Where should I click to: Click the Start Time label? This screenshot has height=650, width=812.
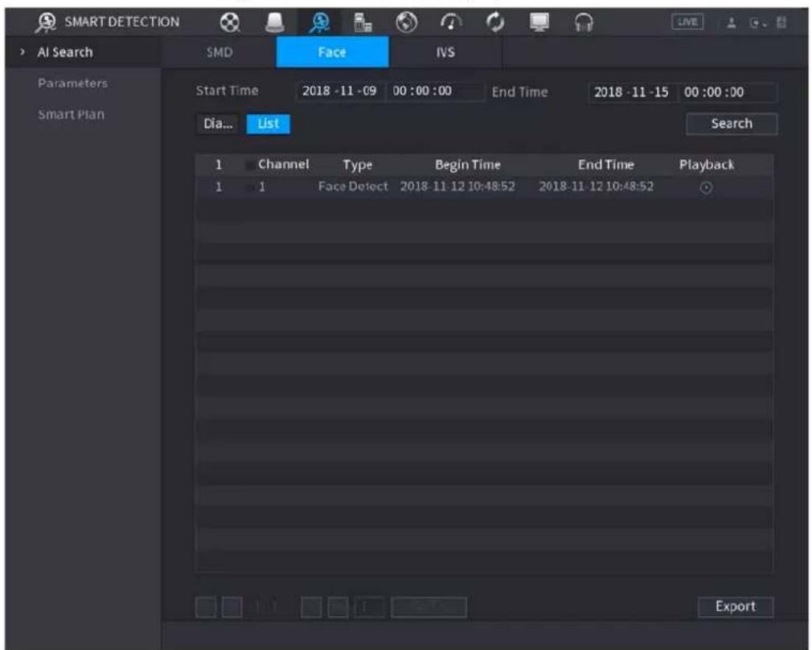pos(227,91)
